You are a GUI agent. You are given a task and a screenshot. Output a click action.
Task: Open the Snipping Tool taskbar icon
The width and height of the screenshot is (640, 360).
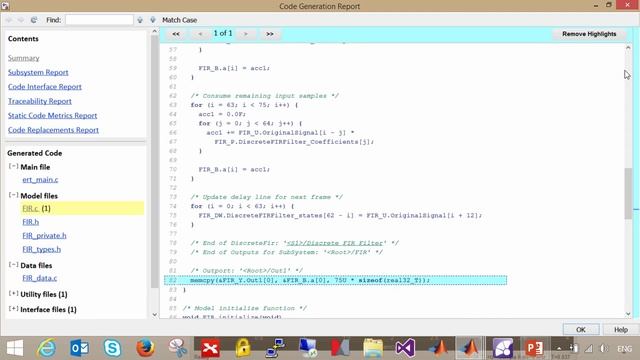pos(178,348)
